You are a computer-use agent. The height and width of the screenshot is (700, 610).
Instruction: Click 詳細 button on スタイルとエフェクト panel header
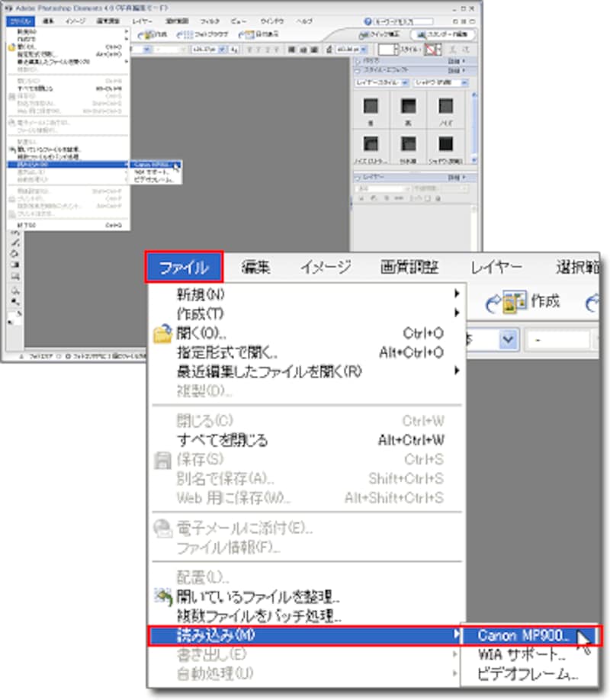click(x=457, y=71)
